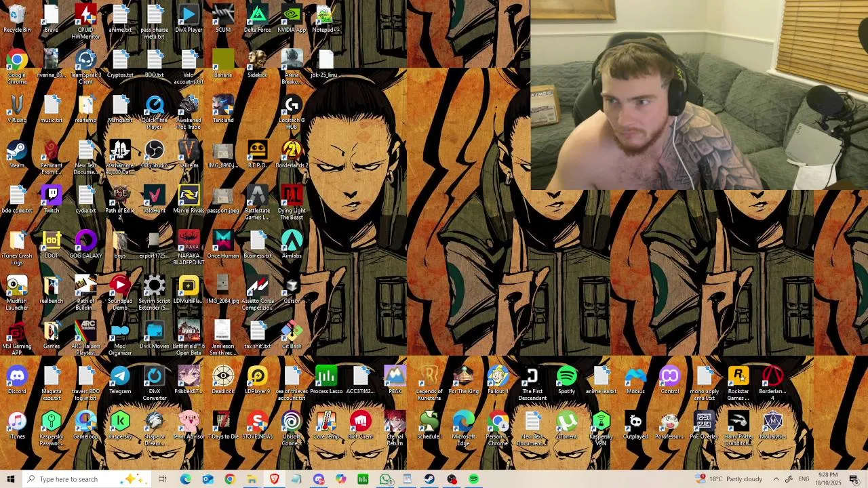Open the Delta Force game shortcut
Screen dimensions: 868x488
[x=258, y=19]
